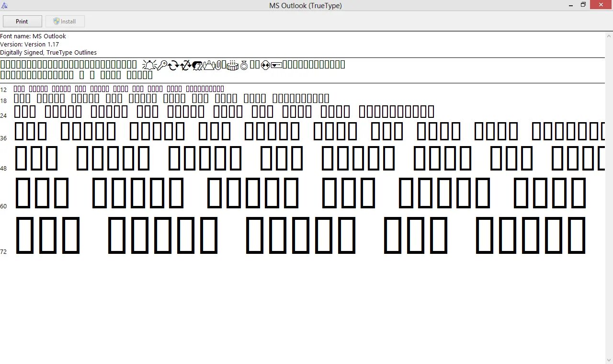The width and height of the screenshot is (613, 364).
Task: Click the crossed-out recurrence arrows glyph
Action: coord(186,65)
